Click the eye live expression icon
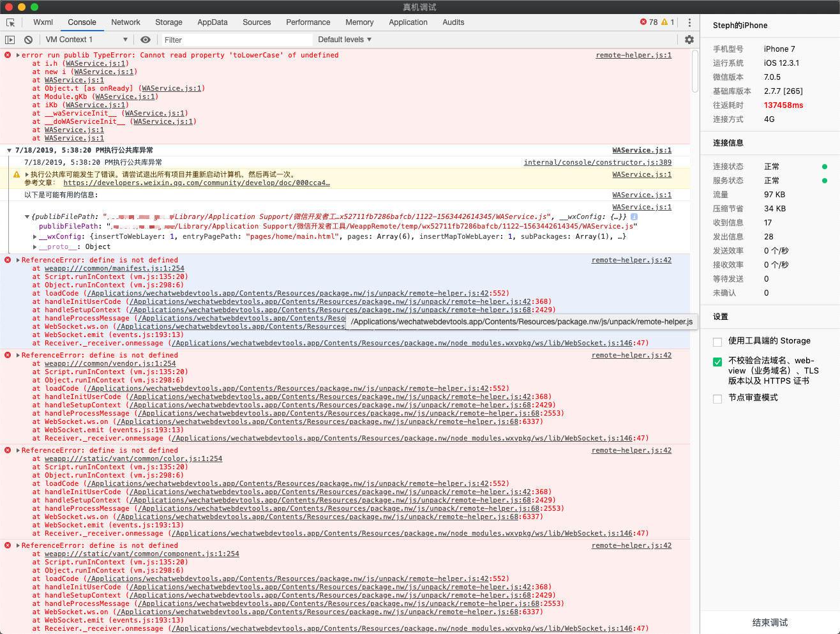 [146, 40]
